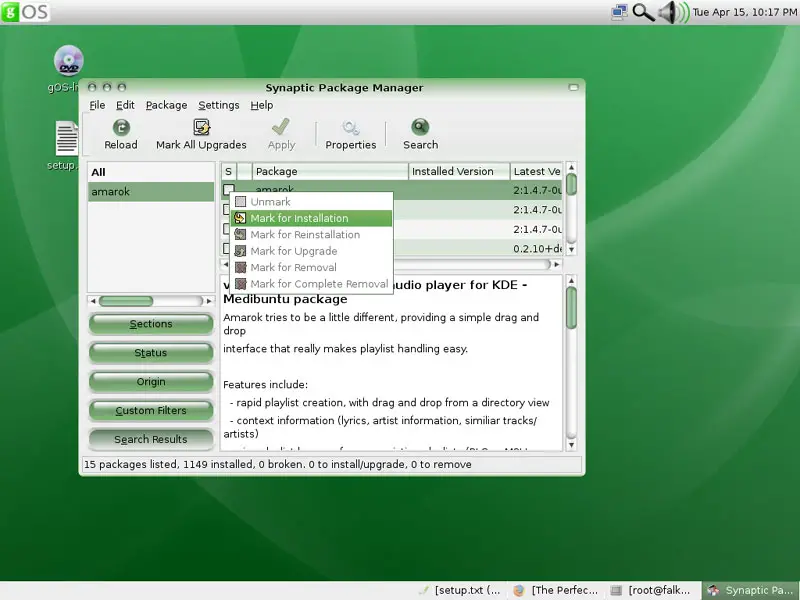Choose Mark for Reinstallation
The height and width of the screenshot is (600, 800).
point(312,235)
